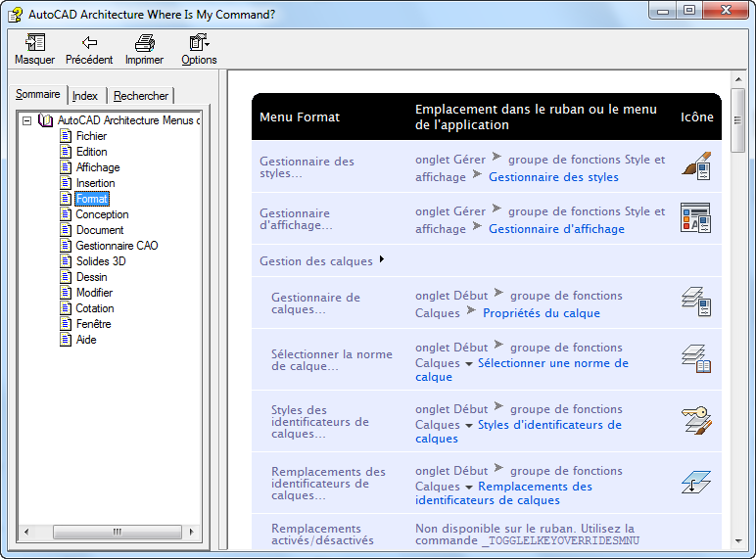Click the Styles des identificateurs key icon

695,420
